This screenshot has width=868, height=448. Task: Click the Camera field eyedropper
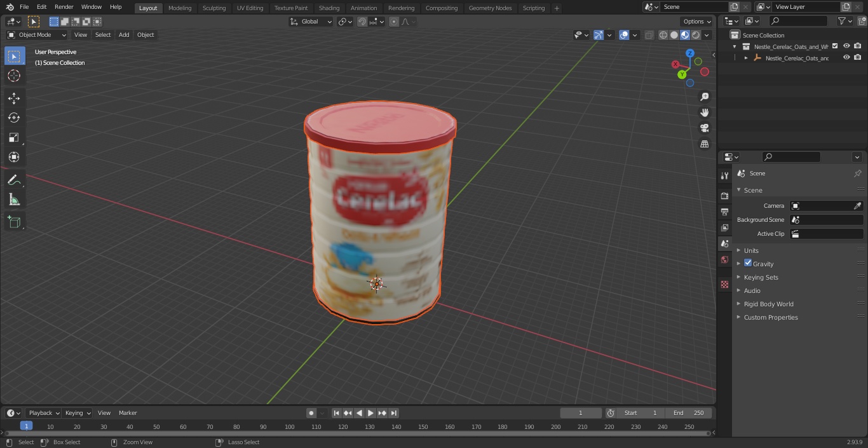point(857,206)
